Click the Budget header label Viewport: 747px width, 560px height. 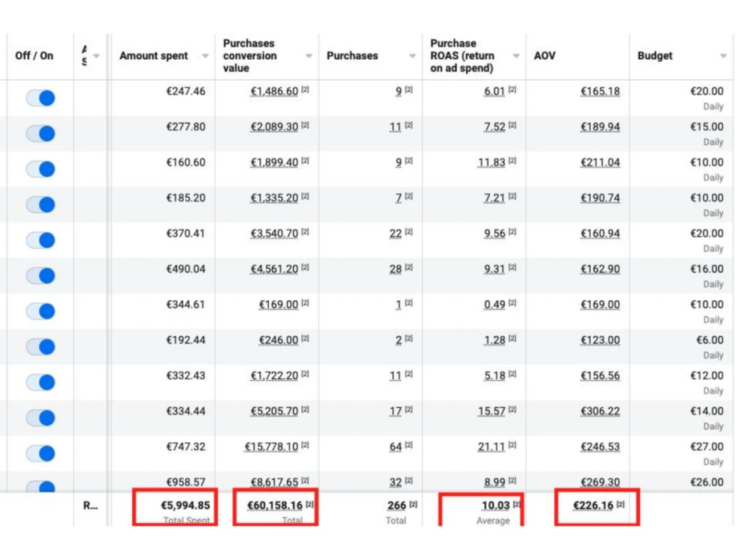(654, 56)
